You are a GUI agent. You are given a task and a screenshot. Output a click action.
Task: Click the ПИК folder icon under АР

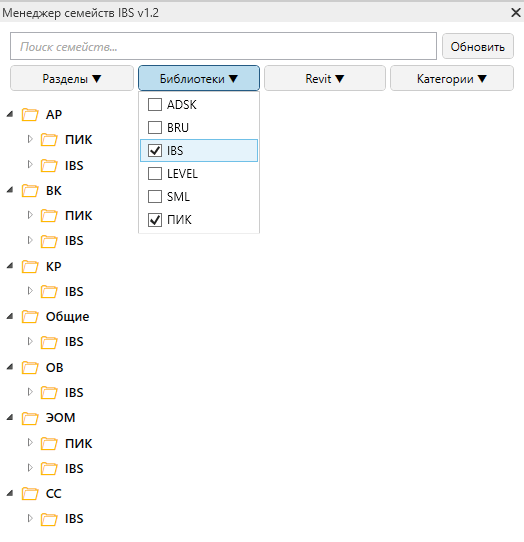click(x=49, y=140)
